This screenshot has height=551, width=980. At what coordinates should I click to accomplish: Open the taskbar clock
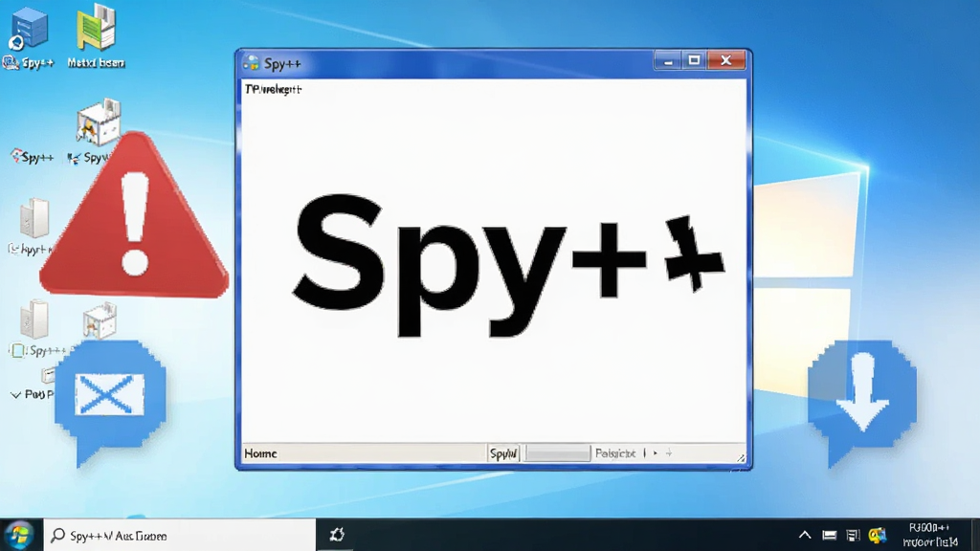coord(930,536)
